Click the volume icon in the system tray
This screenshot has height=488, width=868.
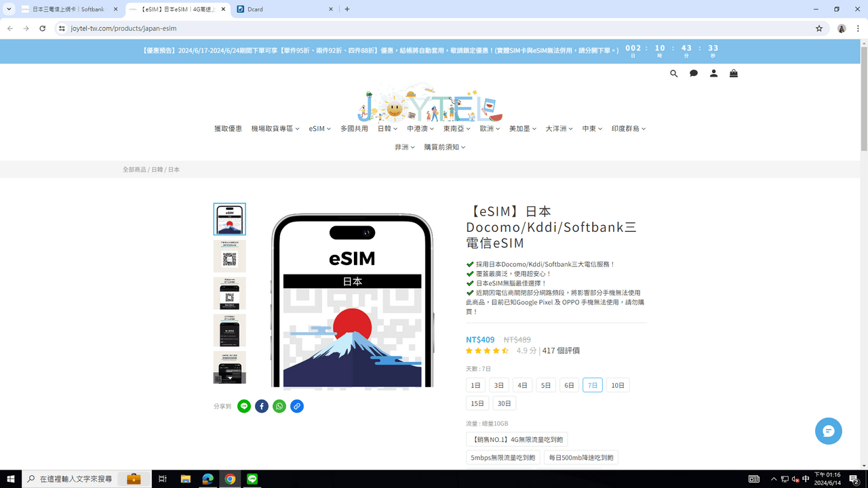point(795,479)
